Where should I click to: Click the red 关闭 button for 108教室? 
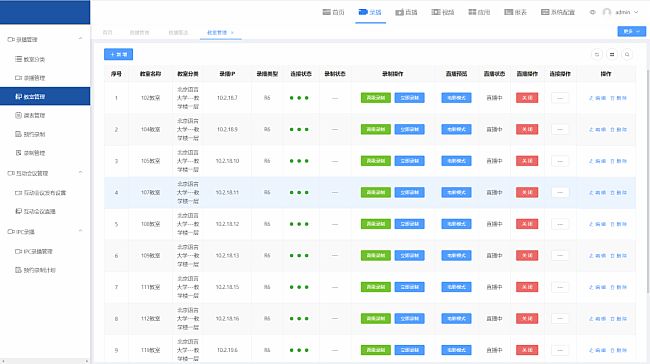527,224
